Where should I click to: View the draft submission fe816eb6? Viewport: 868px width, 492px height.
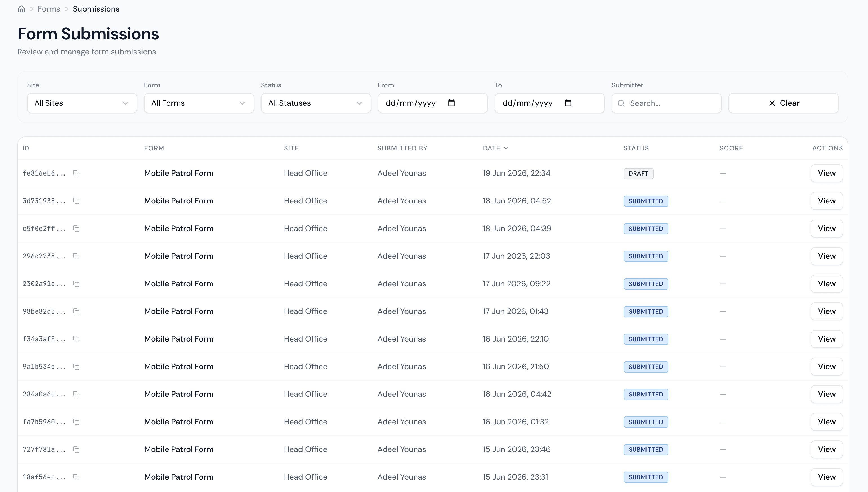[827, 173]
